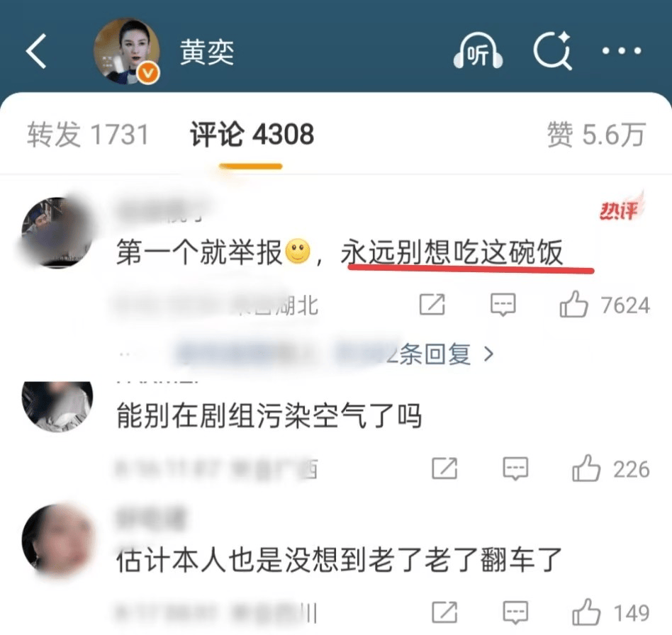Like the comment with 149 likes
672x635 pixels.
click(x=611, y=613)
